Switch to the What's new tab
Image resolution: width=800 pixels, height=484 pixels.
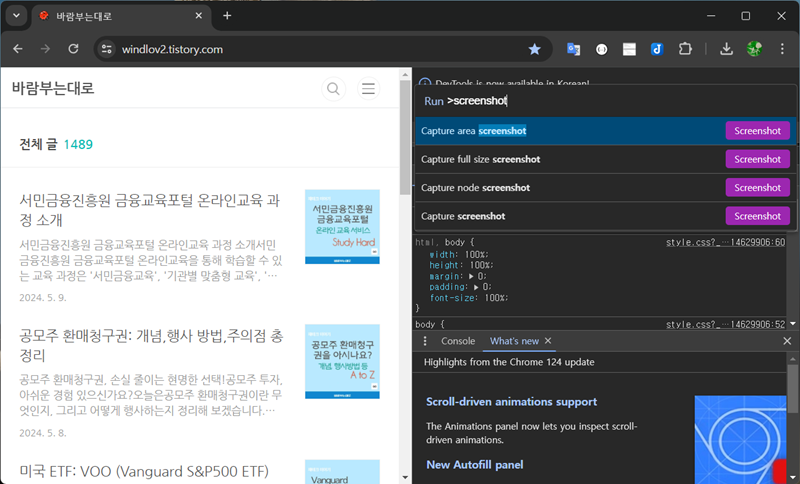click(x=514, y=341)
